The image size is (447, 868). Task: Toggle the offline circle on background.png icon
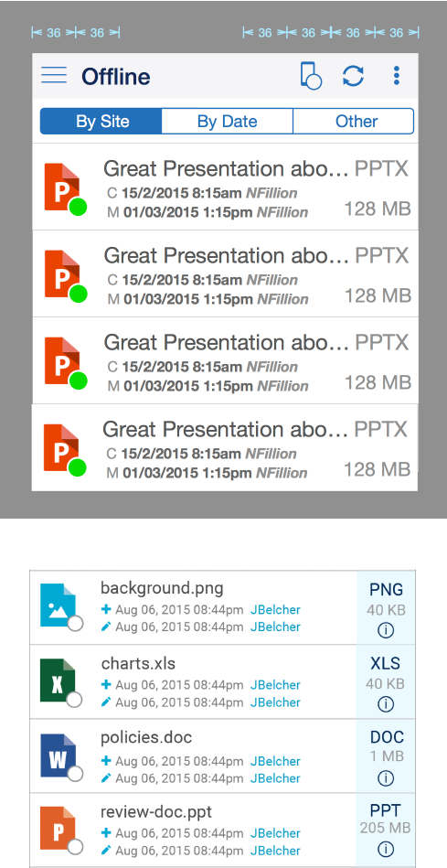(x=75, y=624)
